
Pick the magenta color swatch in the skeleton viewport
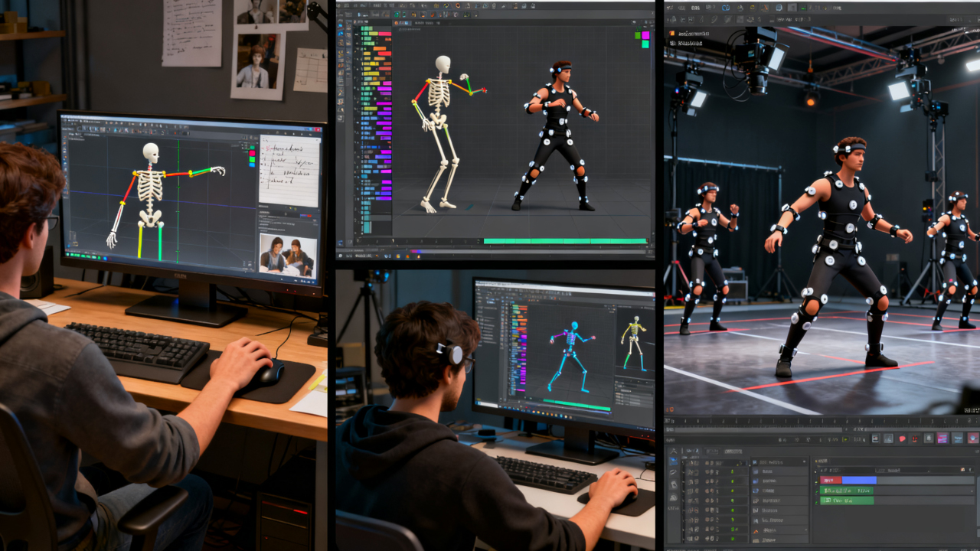click(645, 34)
